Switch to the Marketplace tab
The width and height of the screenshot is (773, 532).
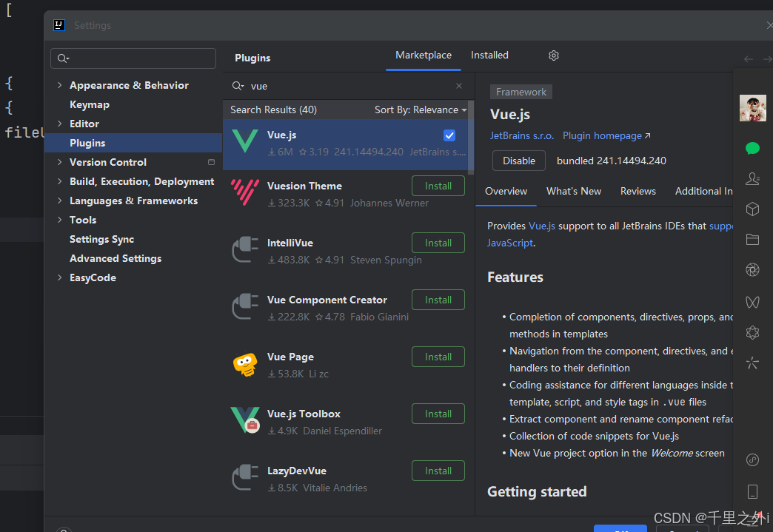[x=424, y=55]
